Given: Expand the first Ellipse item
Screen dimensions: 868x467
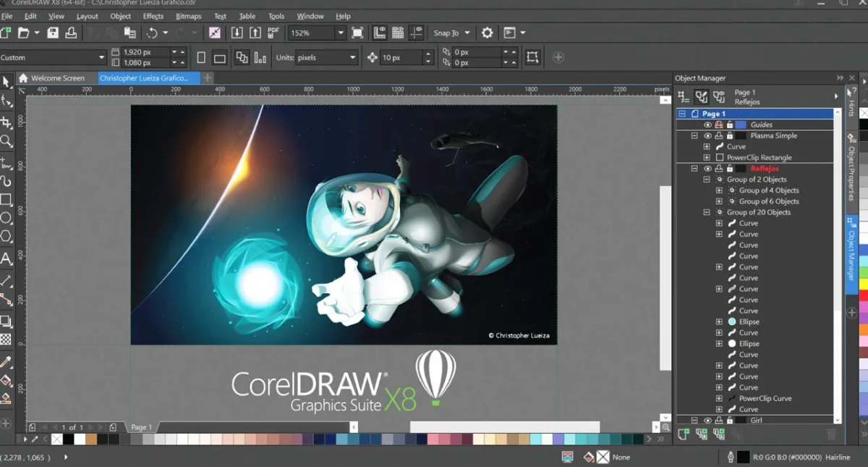Looking at the screenshot, I should [x=719, y=321].
